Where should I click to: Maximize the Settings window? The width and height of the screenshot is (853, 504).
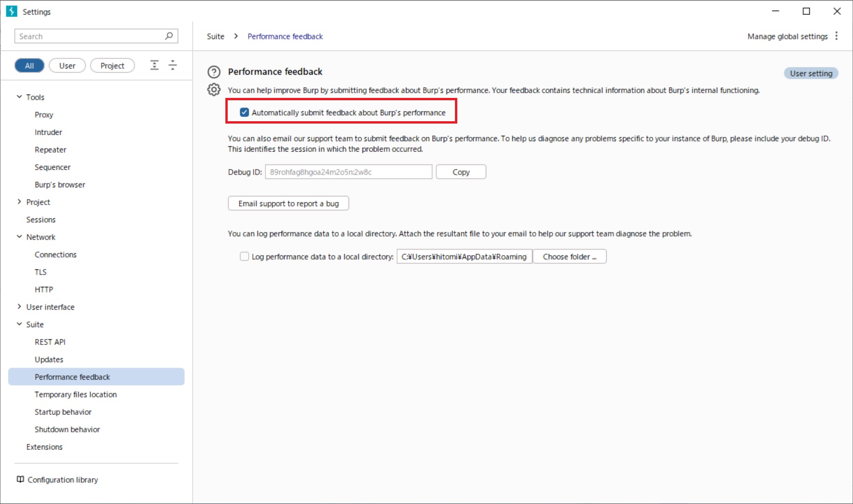coord(806,11)
